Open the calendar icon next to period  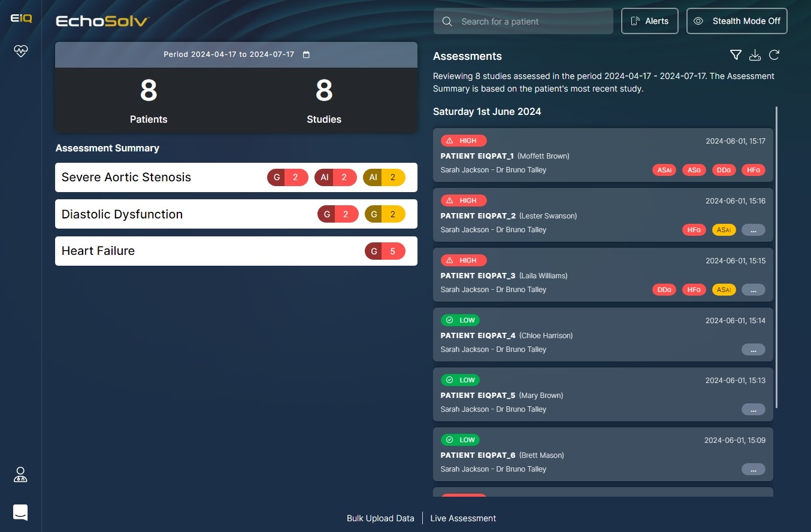click(x=306, y=54)
